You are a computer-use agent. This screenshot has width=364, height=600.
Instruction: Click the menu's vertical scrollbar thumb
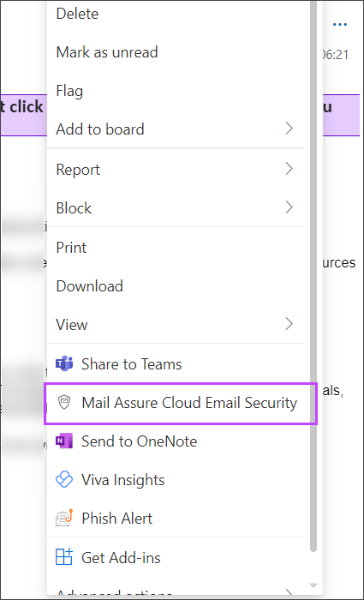(x=313, y=275)
